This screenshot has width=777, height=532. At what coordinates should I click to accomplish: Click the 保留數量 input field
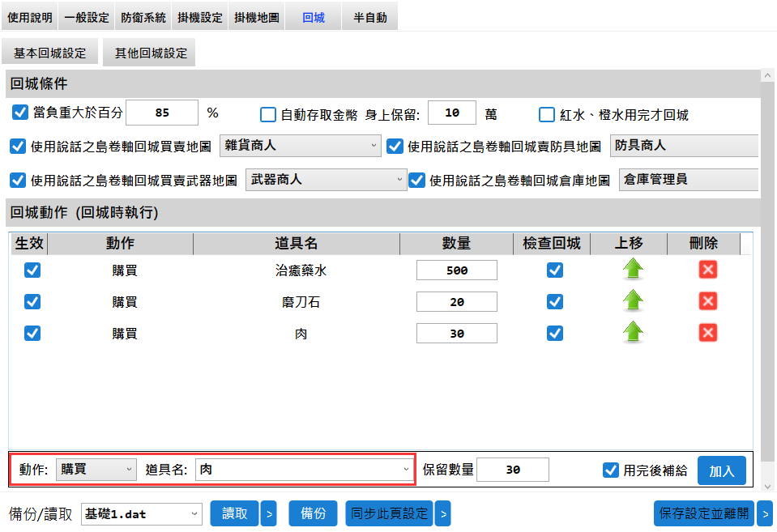pos(512,470)
